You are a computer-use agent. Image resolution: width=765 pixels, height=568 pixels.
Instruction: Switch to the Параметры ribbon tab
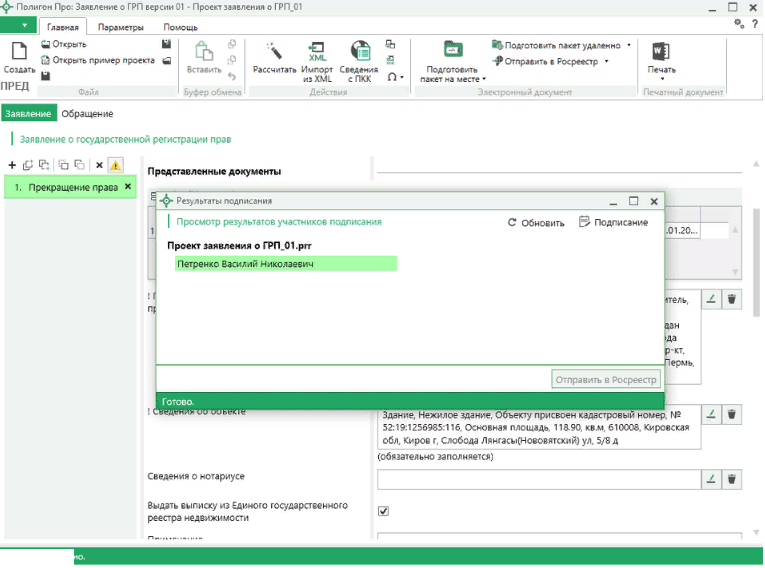(121, 27)
